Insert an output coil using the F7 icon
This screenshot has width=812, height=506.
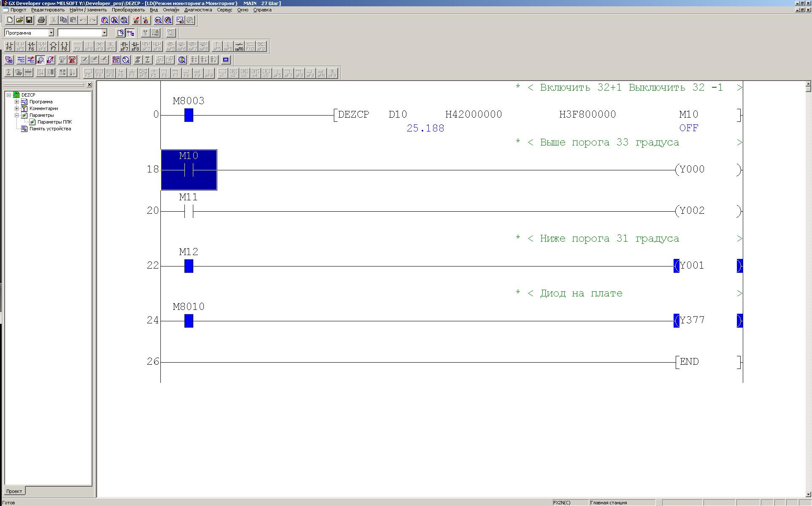pyautogui.click(x=53, y=46)
